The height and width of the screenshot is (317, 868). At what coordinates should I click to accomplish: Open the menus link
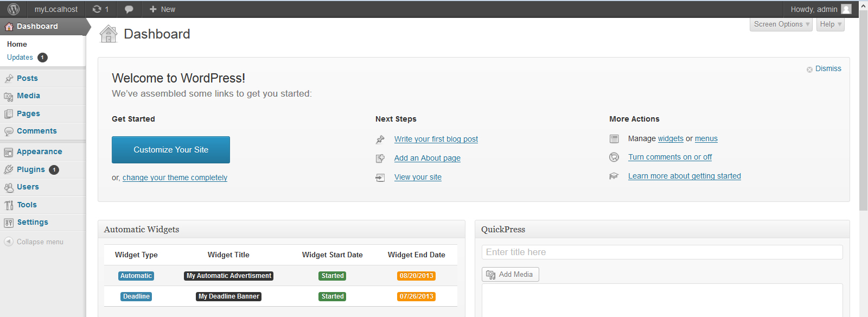click(x=706, y=138)
